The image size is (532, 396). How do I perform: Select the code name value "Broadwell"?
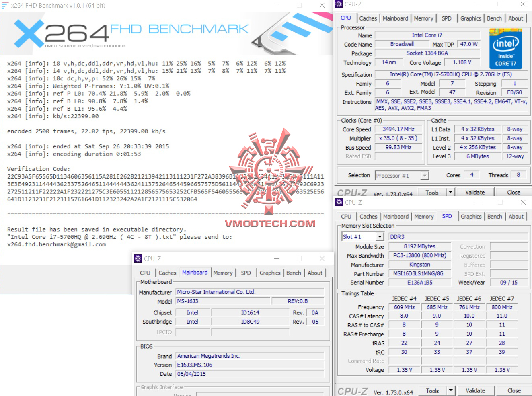402,44
